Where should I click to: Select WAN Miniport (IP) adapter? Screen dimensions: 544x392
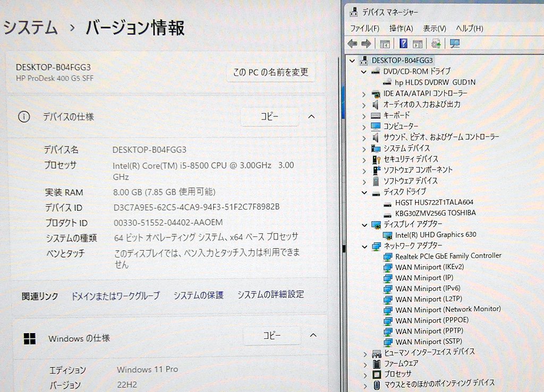click(x=424, y=278)
